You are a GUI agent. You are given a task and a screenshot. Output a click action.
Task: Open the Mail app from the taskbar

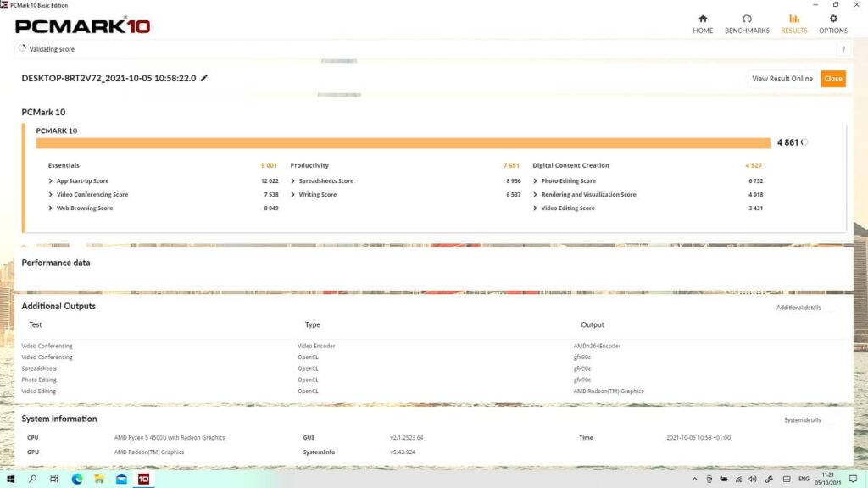[121, 479]
